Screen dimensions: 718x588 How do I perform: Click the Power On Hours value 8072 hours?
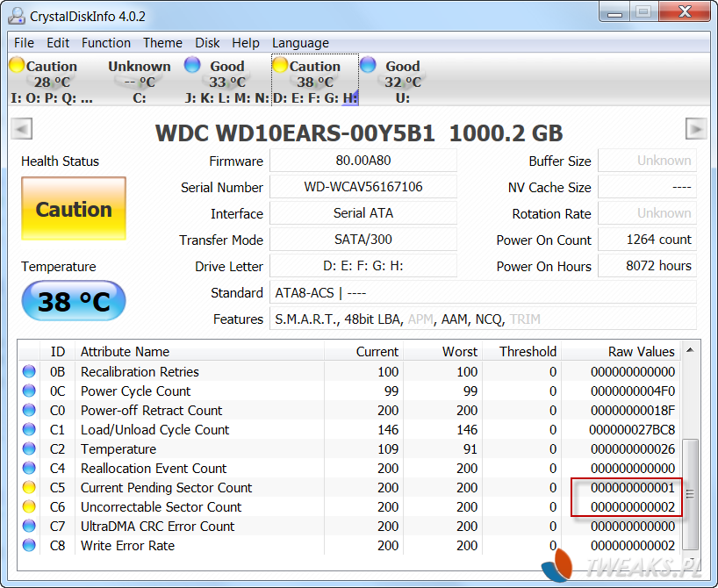pos(647,266)
